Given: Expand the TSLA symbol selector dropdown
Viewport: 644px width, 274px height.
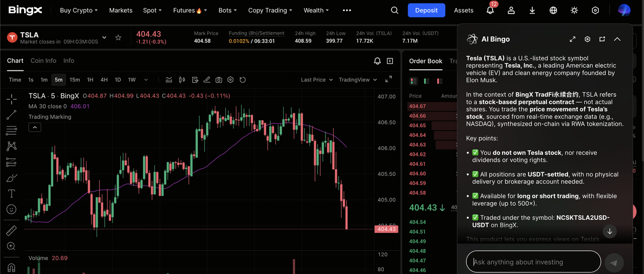Looking at the screenshot, I should click(x=104, y=38).
